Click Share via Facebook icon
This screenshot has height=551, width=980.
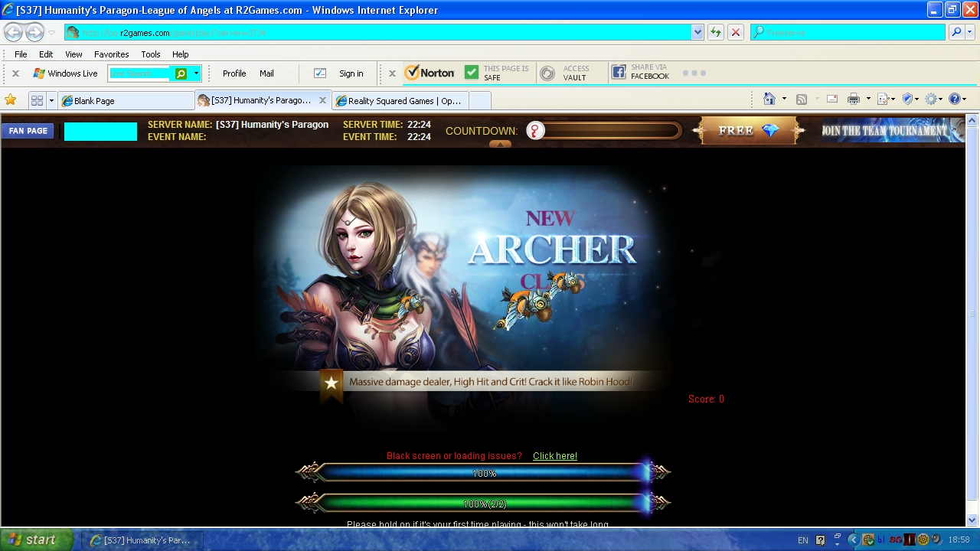click(x=619, y=73)
